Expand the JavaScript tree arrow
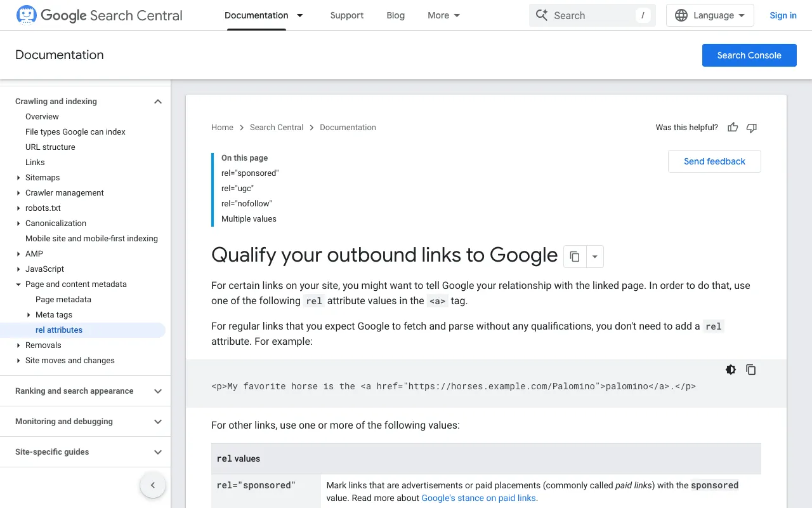 [x=18, y=269]
